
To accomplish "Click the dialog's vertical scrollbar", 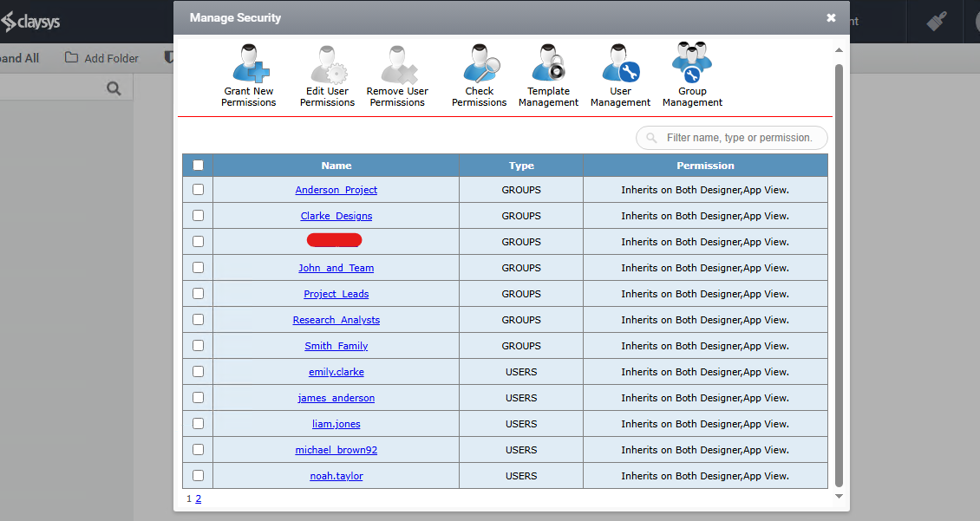I will (x=839, y=260).
